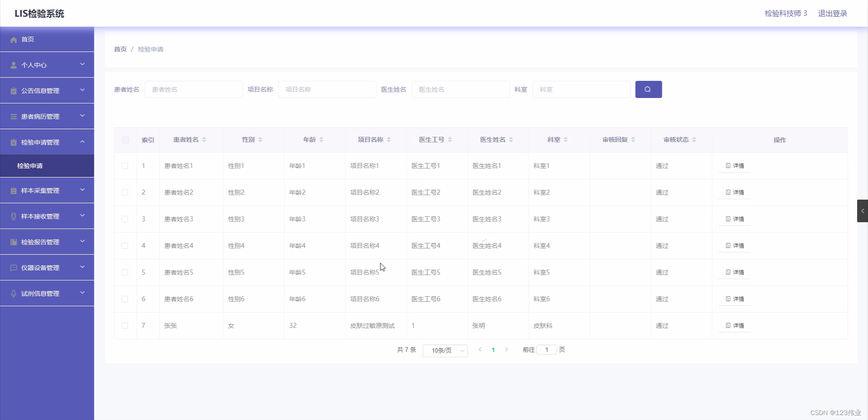Click the 仪器设备管理 equipment icon
This screenshot has height=420, width=868.
14,267
